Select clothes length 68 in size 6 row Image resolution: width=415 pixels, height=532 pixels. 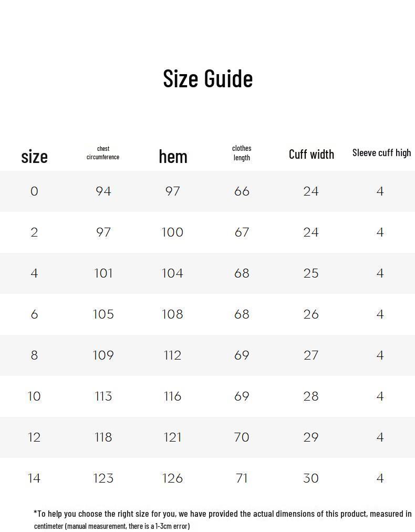(x=242, y=314)
